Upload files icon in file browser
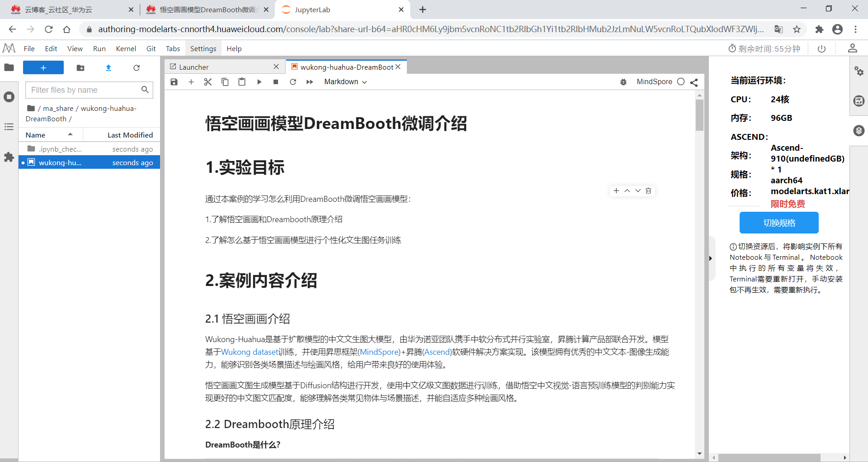 click(x=108, y=67)
